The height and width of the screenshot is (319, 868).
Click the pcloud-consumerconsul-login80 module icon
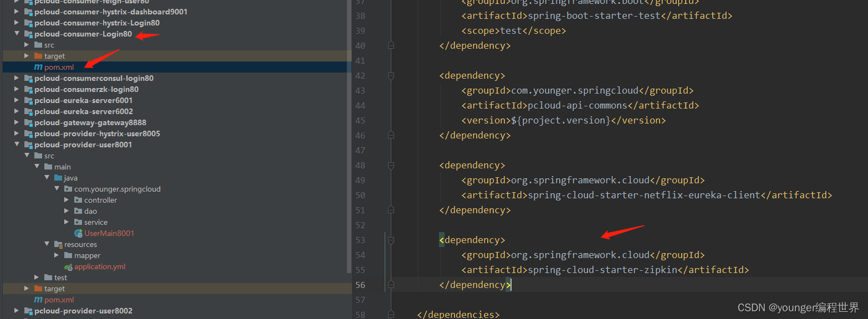[x=28, y=78]
